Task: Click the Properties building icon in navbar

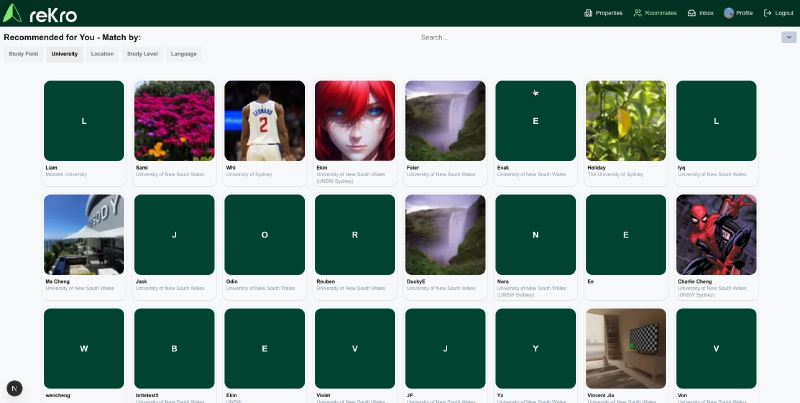Action: tap(588, 13)
